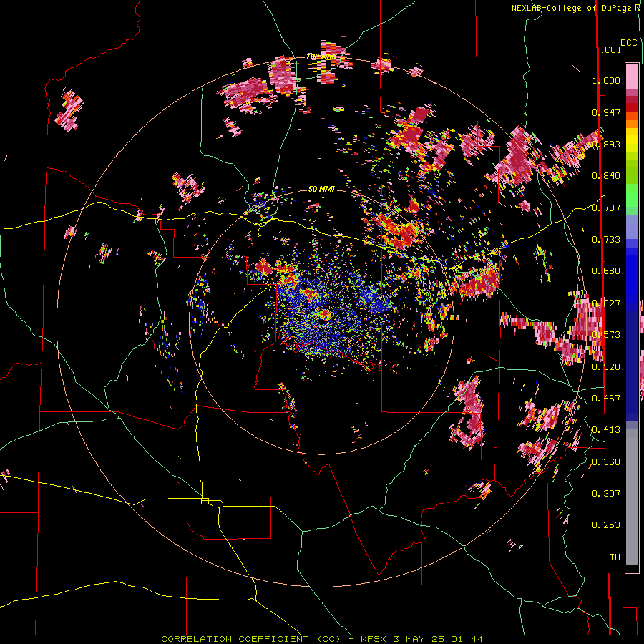The width and height of the screenshot is (644, 644).
Task: Click the "CORRELATION COEFFICIENT (CC)" caption text
Action: point(251,639)
